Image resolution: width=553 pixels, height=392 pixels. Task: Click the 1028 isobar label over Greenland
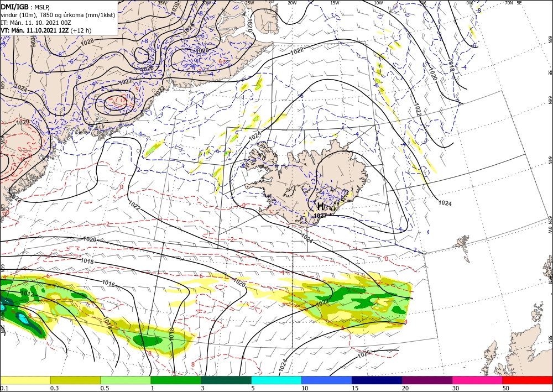(87, 41)
